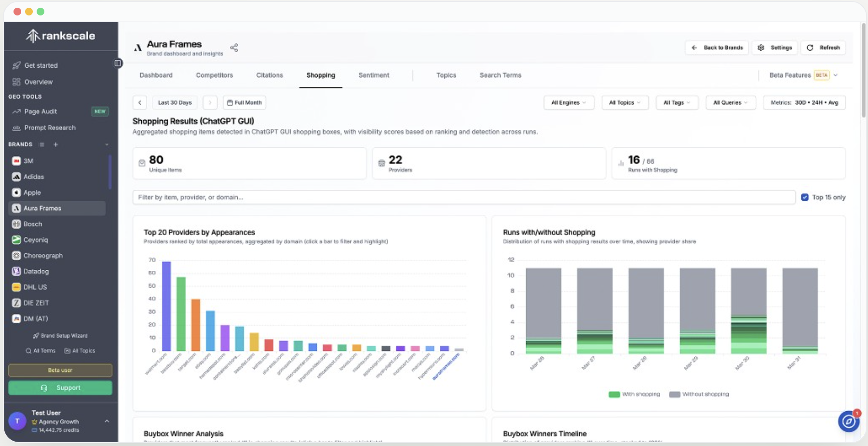Open the Last 30 Days range picker

175,103
